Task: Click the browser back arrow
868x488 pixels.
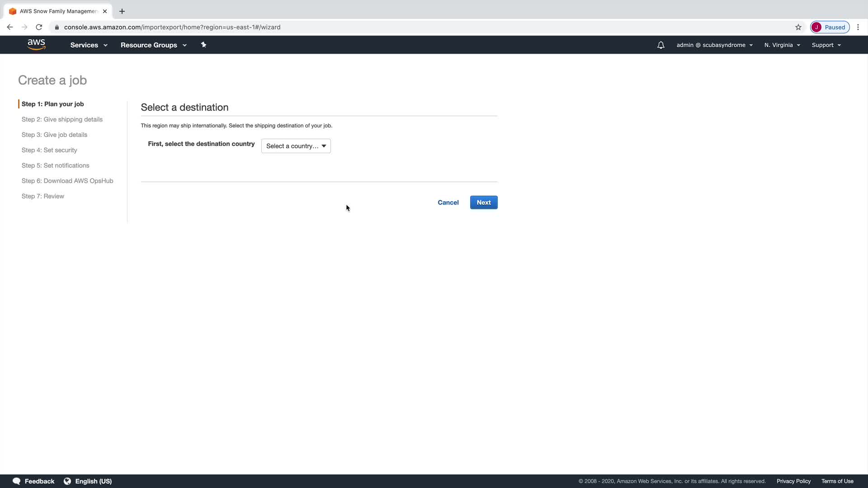Action: [10, 27]
